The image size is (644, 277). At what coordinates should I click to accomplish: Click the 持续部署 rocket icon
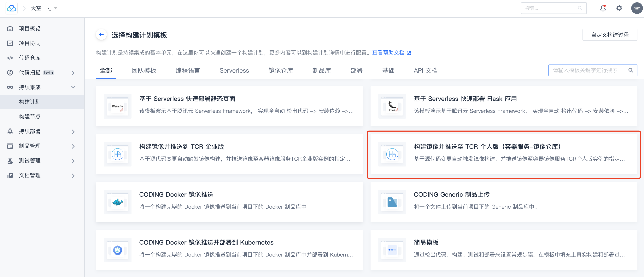pyautogui.click(x=10, y=131)
